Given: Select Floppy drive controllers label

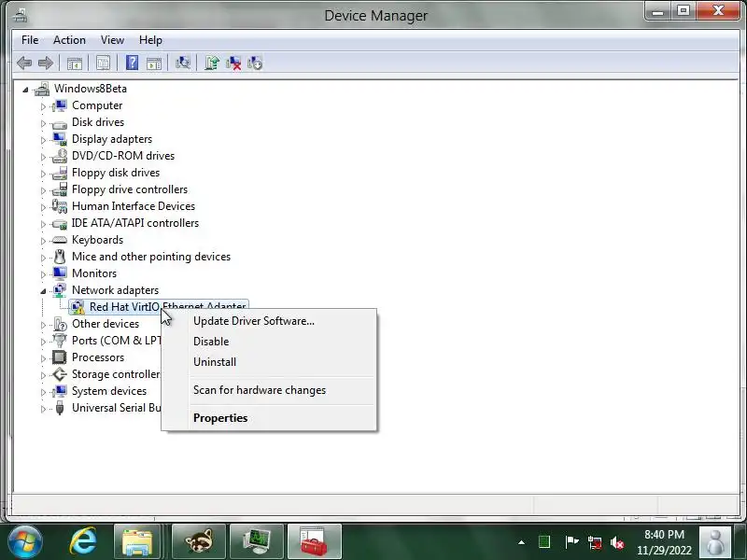Looking at the screenshot, I should (130, 189).
